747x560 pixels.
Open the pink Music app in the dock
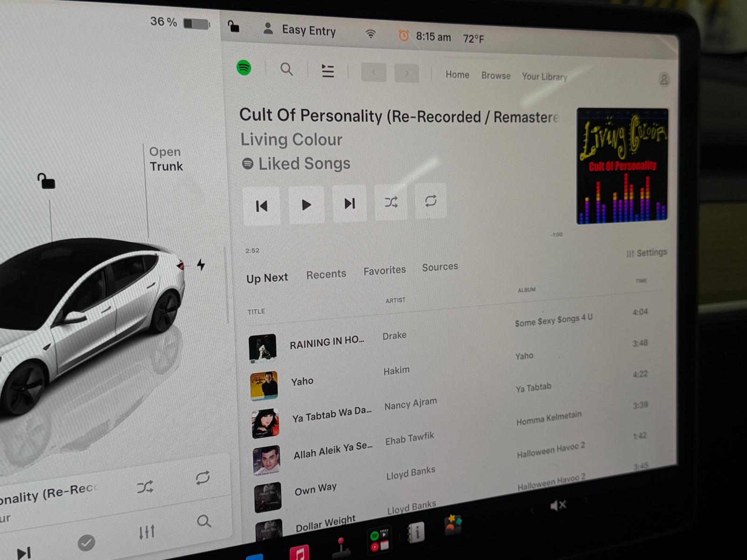(299, 552)
